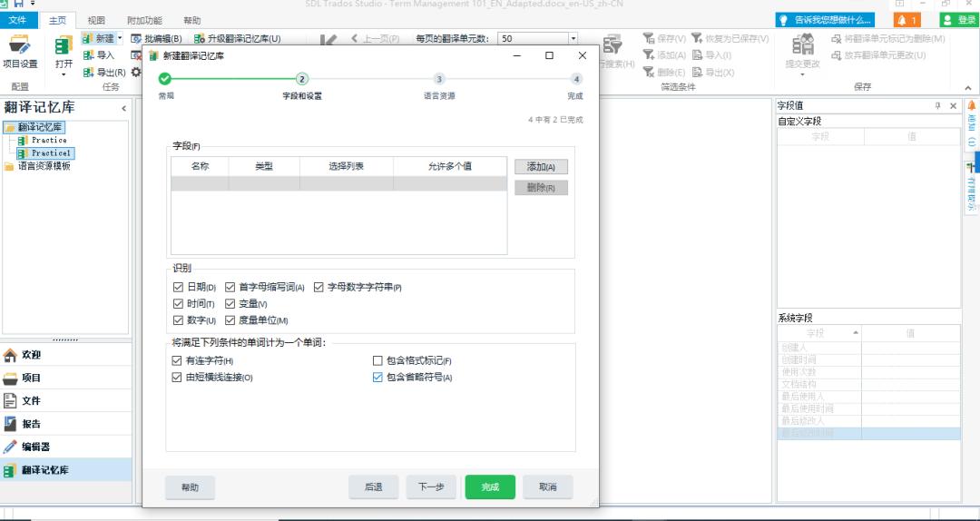The width and height of the screenshot is (980, 521).
Task: Open the 报告 view in navigation pane
Action: [65, 424]
